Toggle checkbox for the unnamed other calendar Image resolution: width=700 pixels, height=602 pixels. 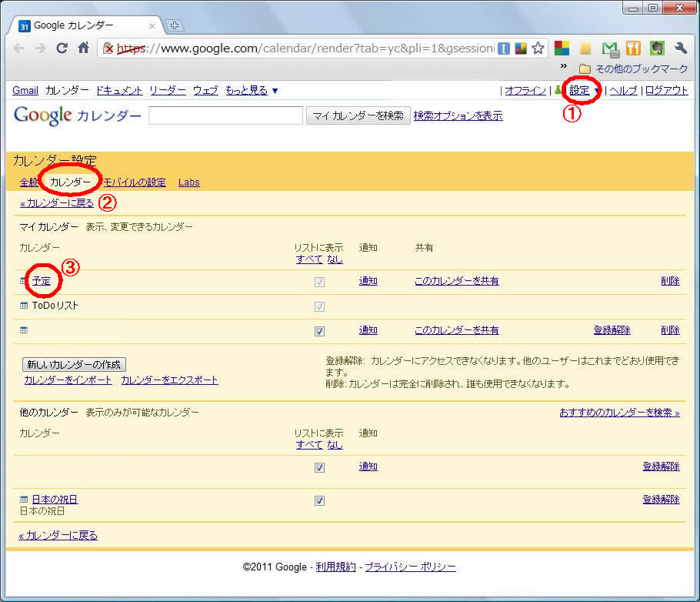tap(320, 467)
